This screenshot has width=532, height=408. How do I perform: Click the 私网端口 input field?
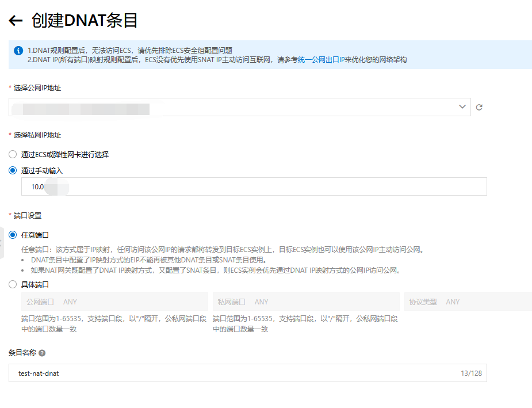point(305,302)
